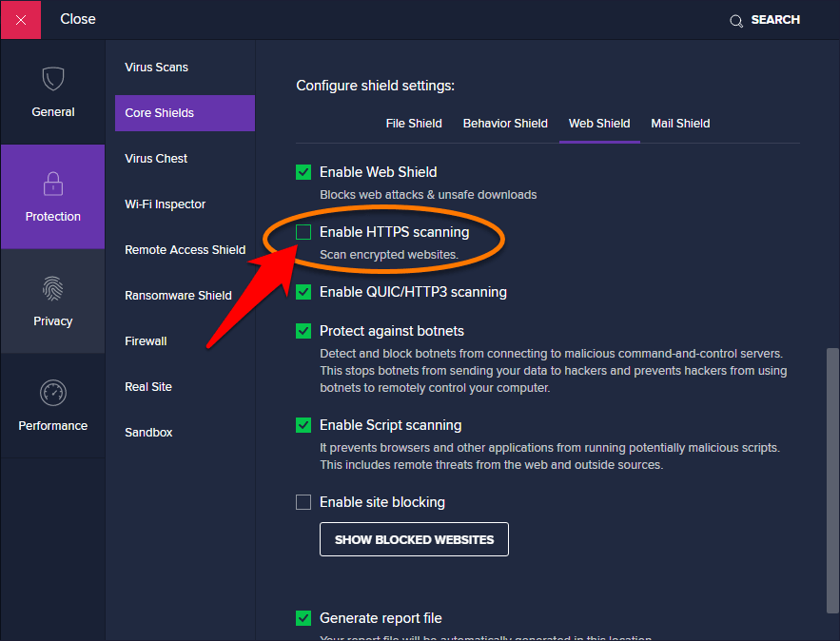The image size is (840, 641).
Task: Uncheck Protect against botnets
Action: pos(303,330)
